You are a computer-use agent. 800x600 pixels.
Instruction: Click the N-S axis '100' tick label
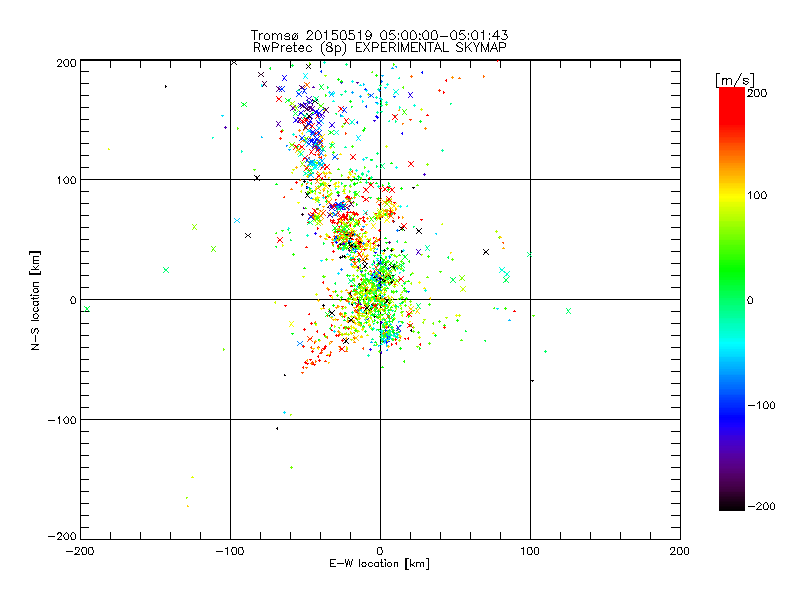point(66,180)
